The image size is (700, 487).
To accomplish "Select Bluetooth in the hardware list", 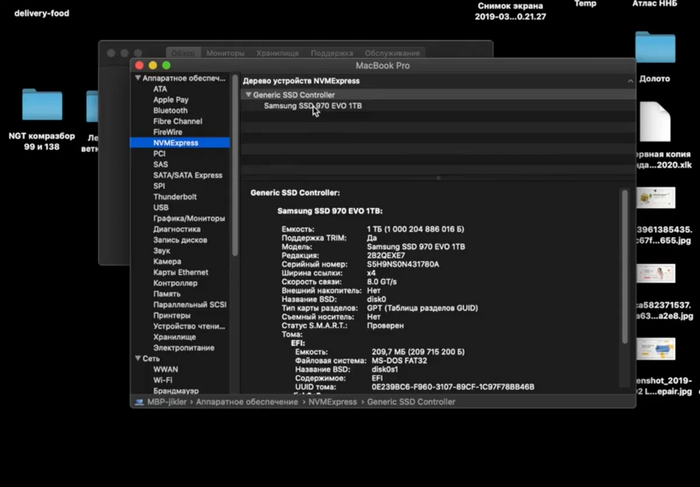I will (170, 111).
